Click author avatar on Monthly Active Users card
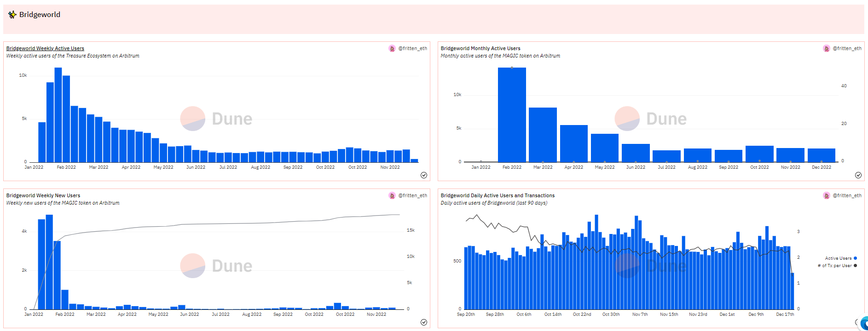 point(827,48)
